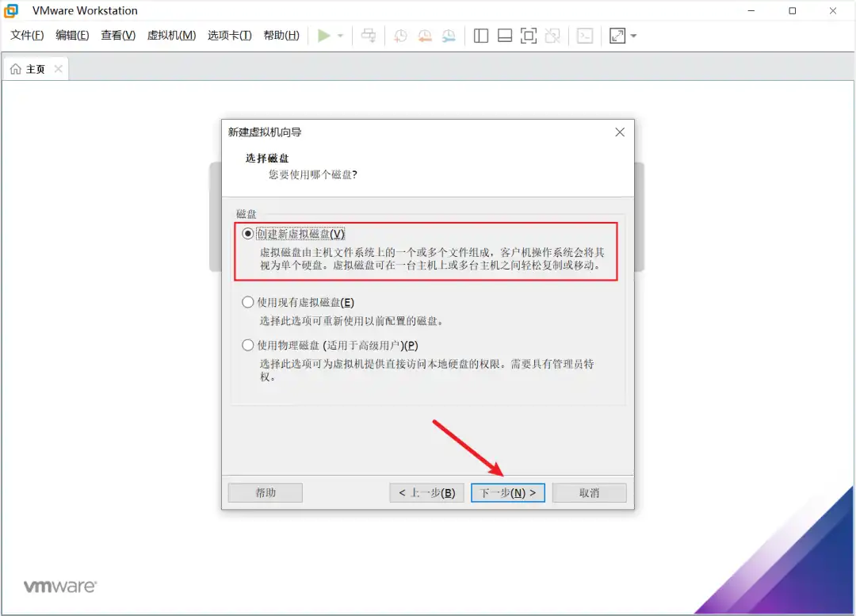Click the revert to snapshot icon
This screenshot has height=616, width=856.
pos(425,36)
